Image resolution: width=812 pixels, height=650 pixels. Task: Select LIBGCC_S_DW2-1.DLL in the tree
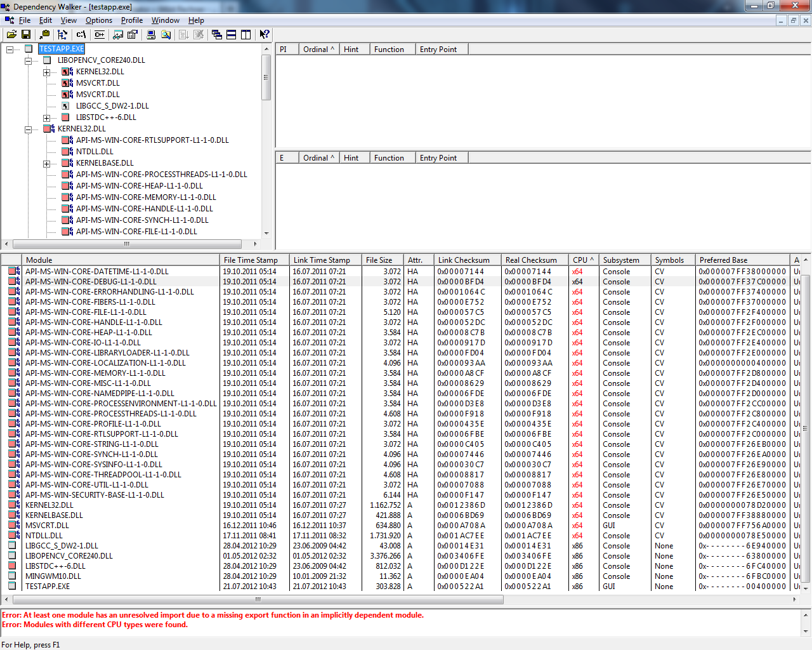(112, 106)
